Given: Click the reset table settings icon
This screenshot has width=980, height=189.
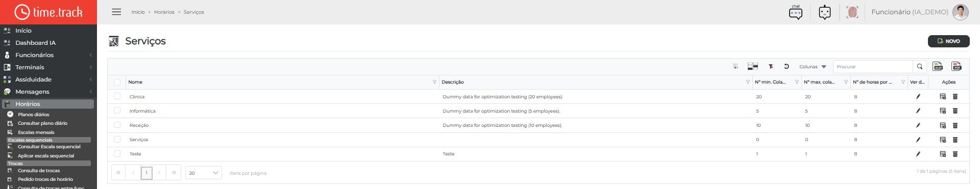Looking at the screenshot, I should (x=787, y=66).
